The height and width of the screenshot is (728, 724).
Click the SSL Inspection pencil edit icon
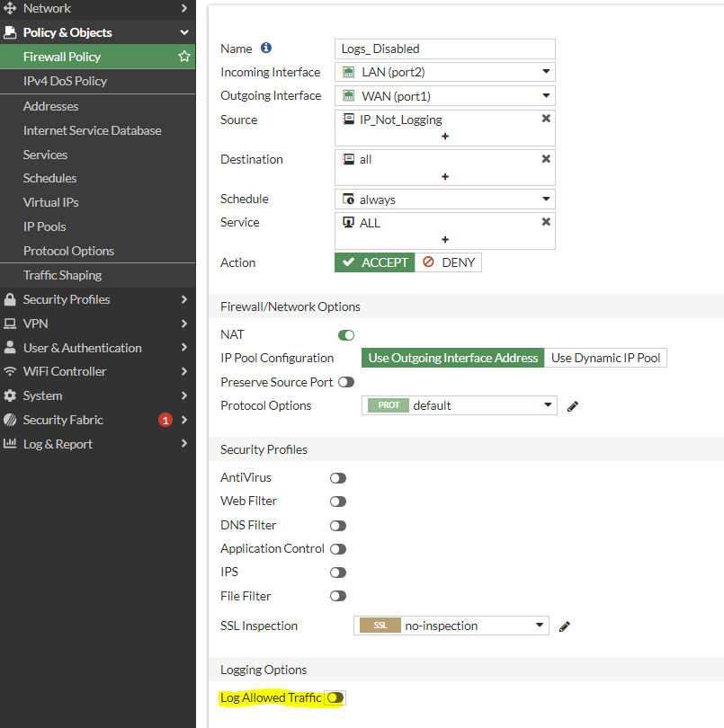pos(565,626)
